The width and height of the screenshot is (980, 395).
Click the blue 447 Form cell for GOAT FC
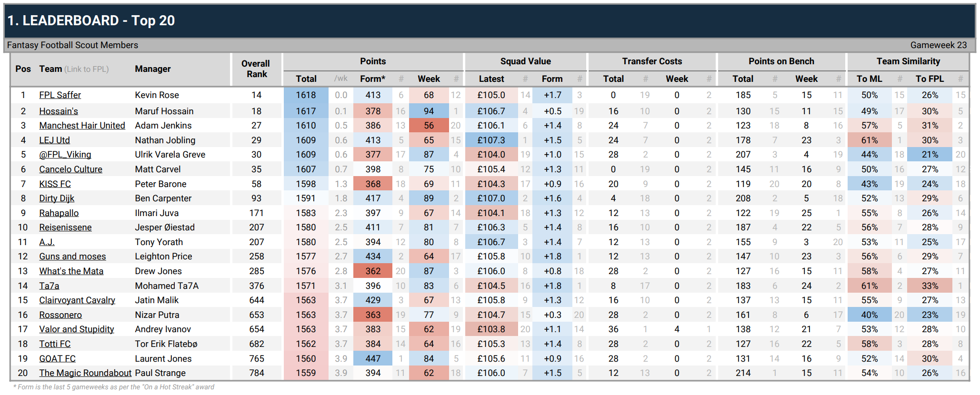coord(372,359)
